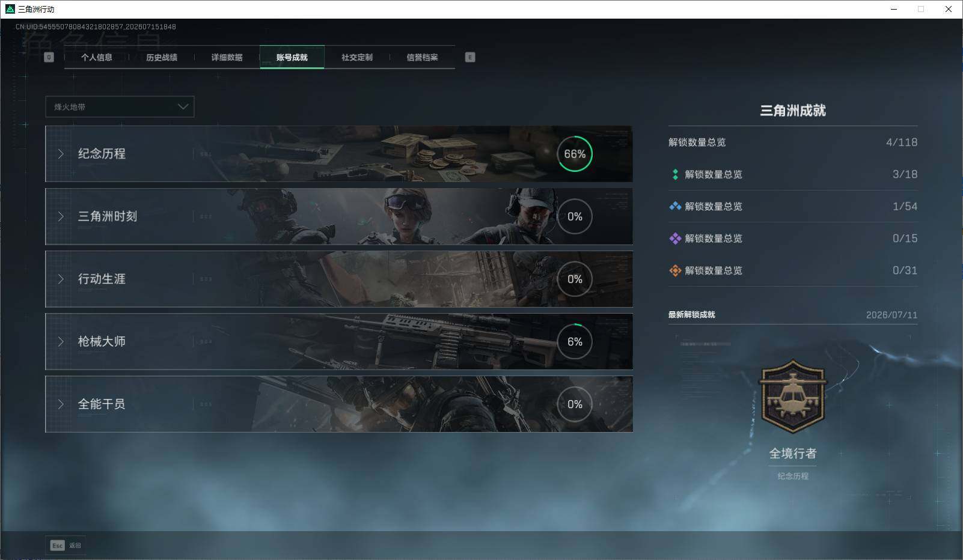This screenshot has height=560, width=963.
Task: Maximize the 三角洲行动 window
Action: pos(921,9)
